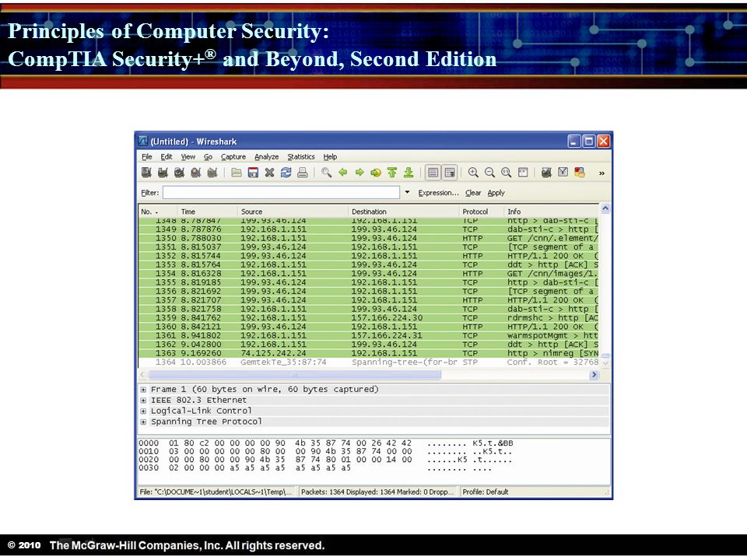Jump to first packet icon
This screenshot has width=747, height=560.
(x=392, y=173)
